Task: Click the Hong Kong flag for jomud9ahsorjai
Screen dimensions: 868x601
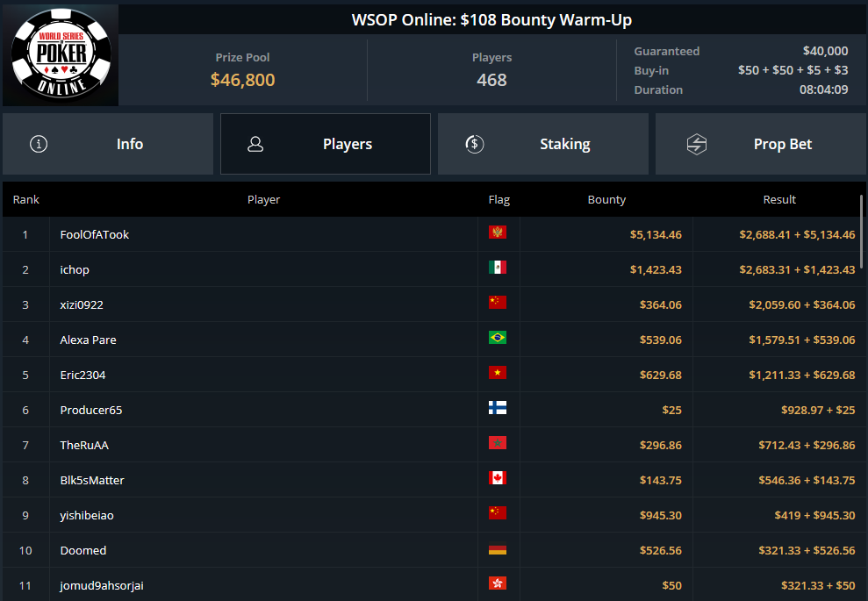Action: (x=497, y=583)
